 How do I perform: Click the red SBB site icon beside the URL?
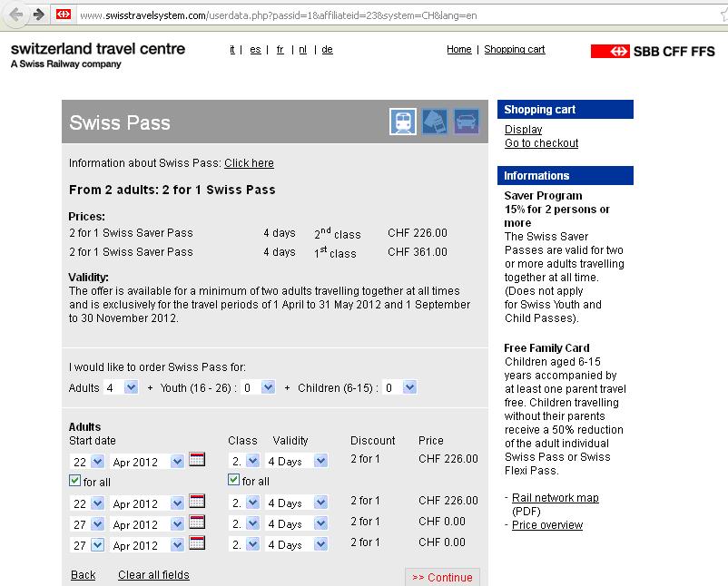(x=64, y=15)
